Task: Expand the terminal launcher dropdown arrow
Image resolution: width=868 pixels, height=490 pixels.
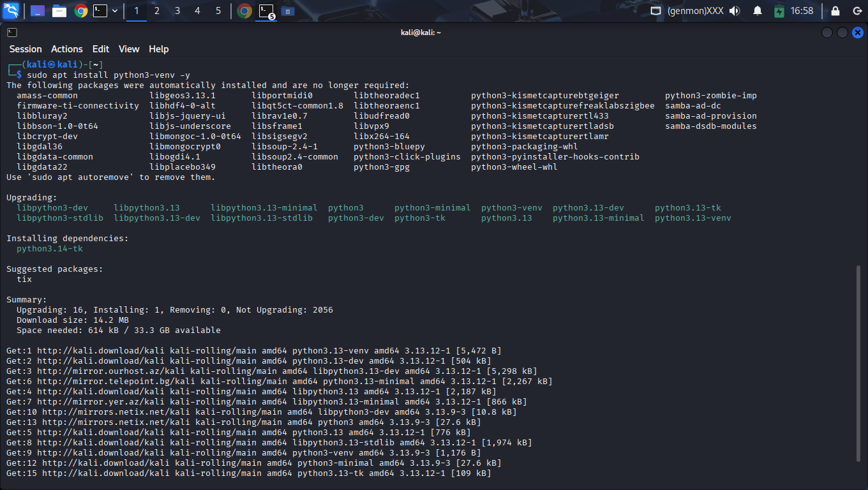Action: pyautogui.click(x=115, y=11)
